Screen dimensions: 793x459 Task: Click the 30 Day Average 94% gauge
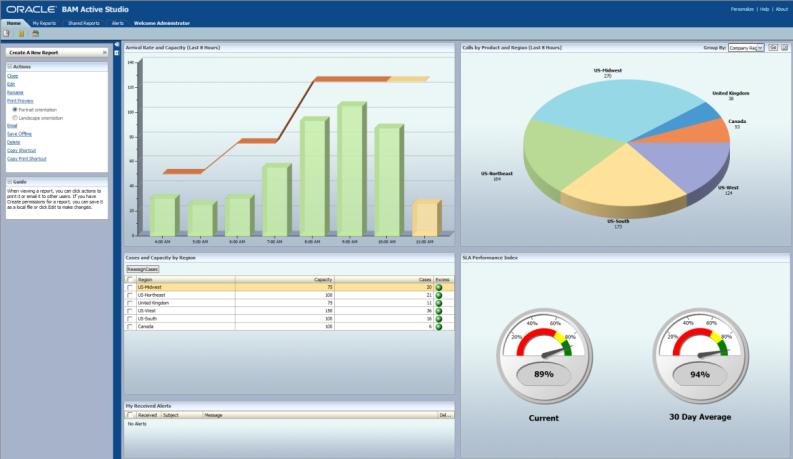[x=700, y=356]
